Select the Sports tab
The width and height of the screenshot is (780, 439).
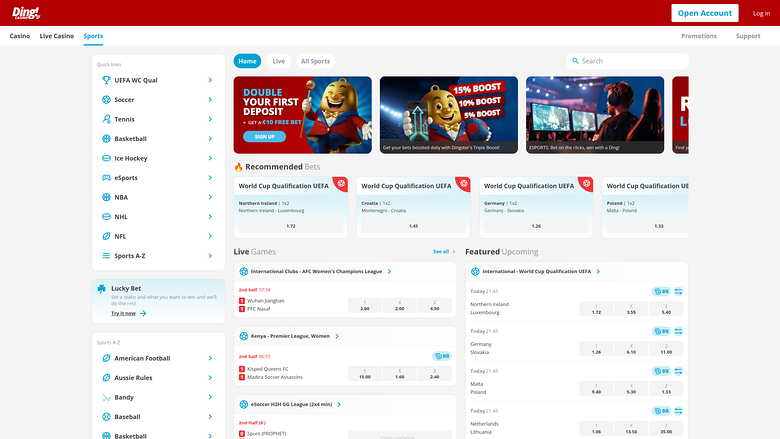[x=93, y=36]
